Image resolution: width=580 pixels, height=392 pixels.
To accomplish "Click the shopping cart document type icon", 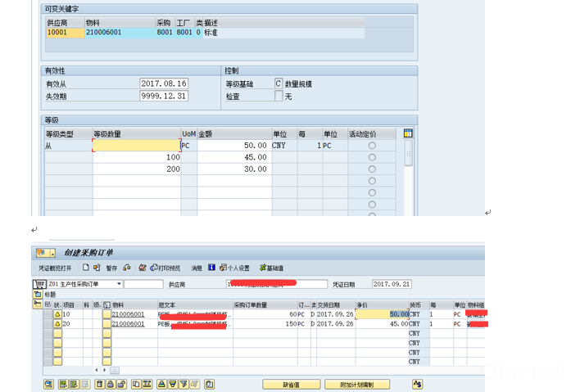I will tap(38, 284).
